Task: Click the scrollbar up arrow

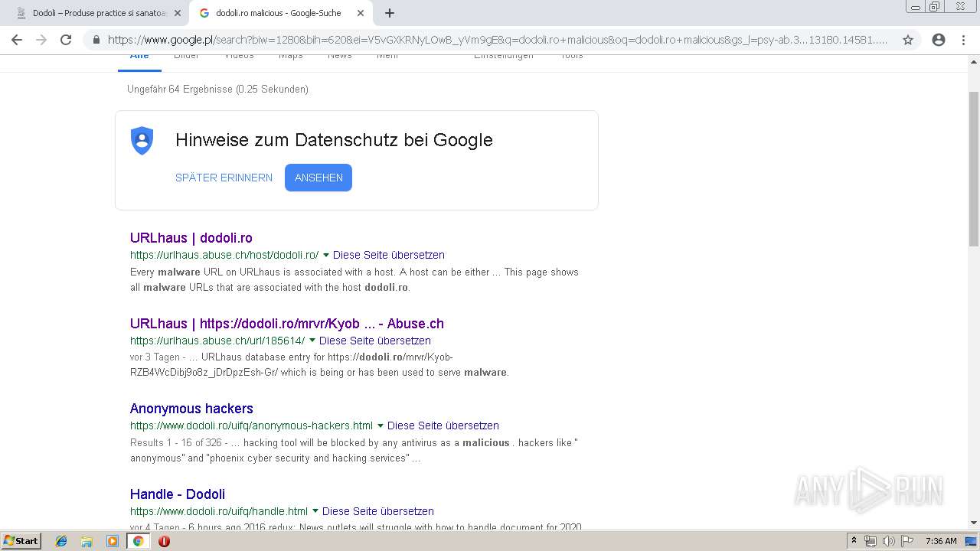Action: [x=974, y=62]
